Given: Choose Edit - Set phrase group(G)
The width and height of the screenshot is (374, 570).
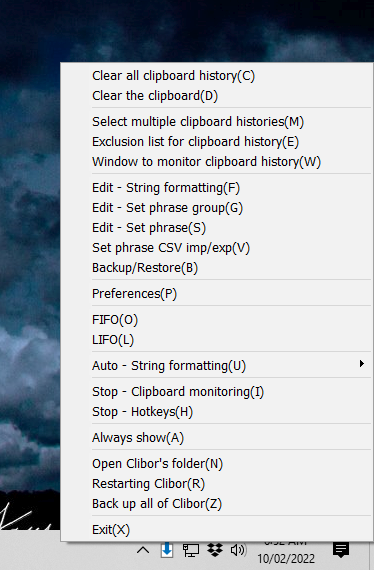Looking at the screenshot, I should point(217,208).
